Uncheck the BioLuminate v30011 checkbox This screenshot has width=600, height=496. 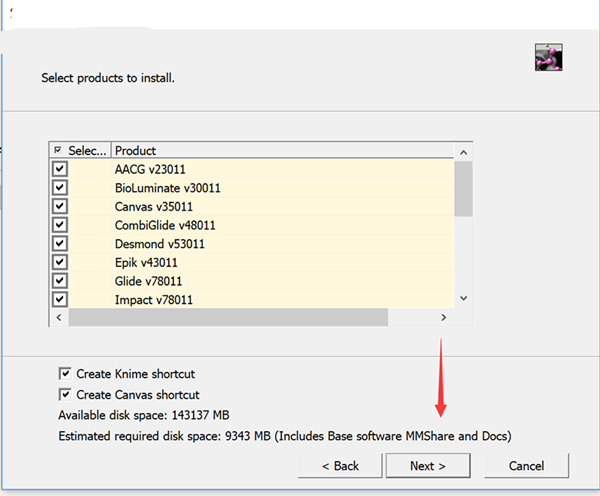[60, 188]
